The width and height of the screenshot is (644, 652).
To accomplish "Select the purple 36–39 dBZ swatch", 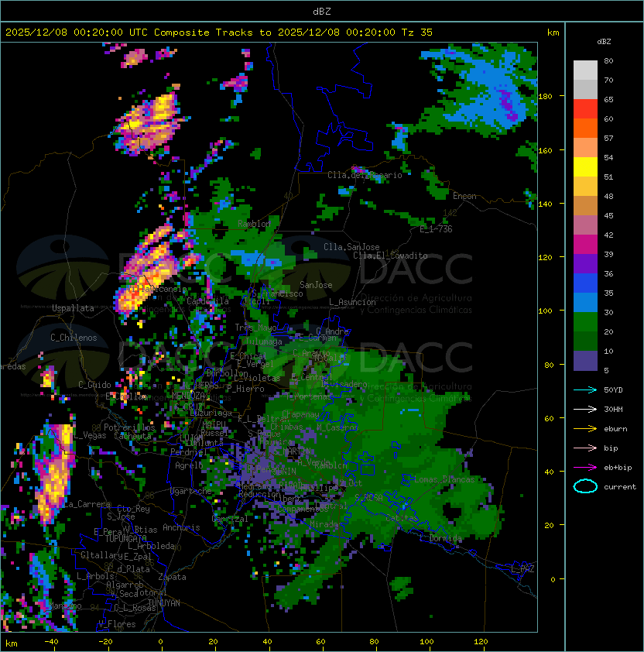I will (585, 263).
